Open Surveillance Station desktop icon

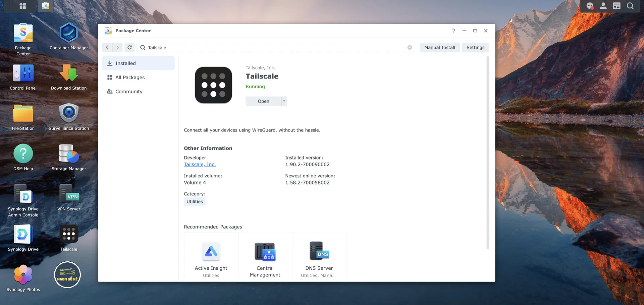[69, 114]
